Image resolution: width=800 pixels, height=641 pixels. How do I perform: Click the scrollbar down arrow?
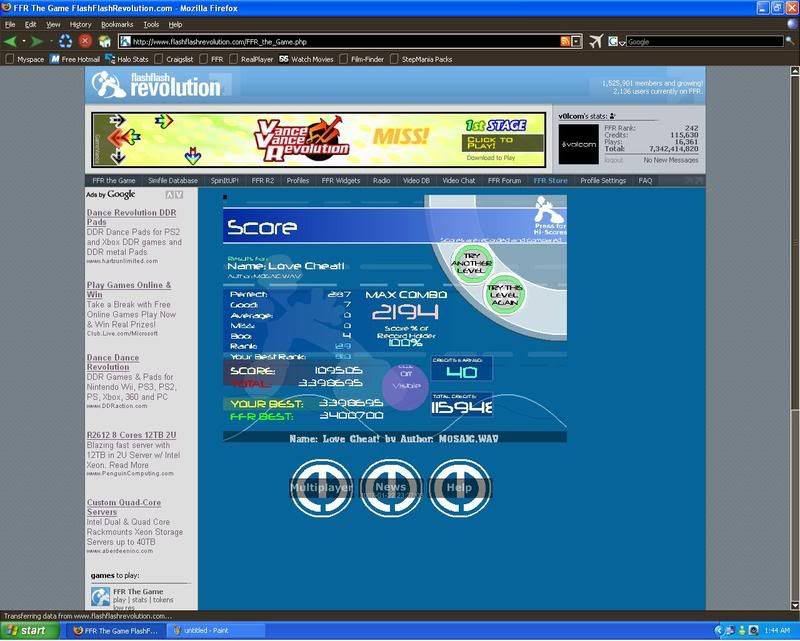(x=795, y=606)
